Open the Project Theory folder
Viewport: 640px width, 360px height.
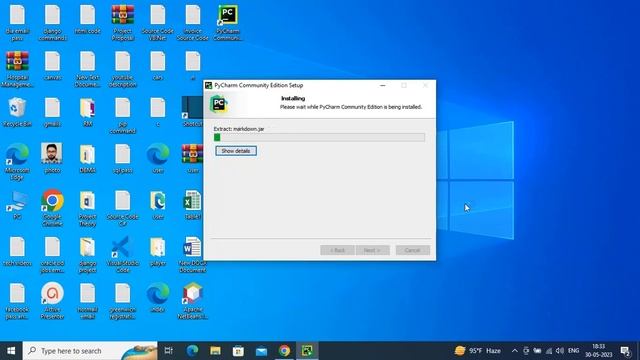(x=87, y=208)
